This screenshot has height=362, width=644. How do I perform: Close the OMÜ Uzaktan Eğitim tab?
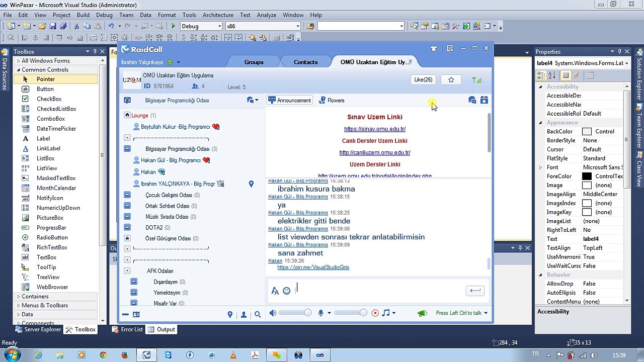pyautogui.click(x=410, y=62)
